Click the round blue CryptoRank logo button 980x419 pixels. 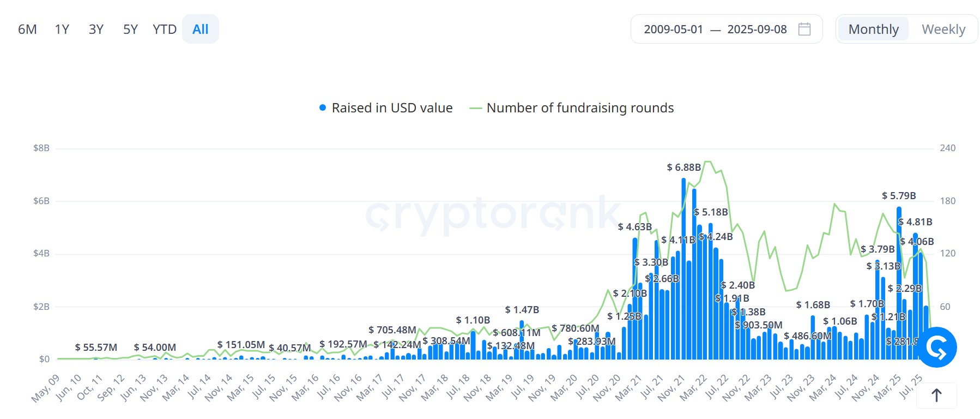click(937, 348)
